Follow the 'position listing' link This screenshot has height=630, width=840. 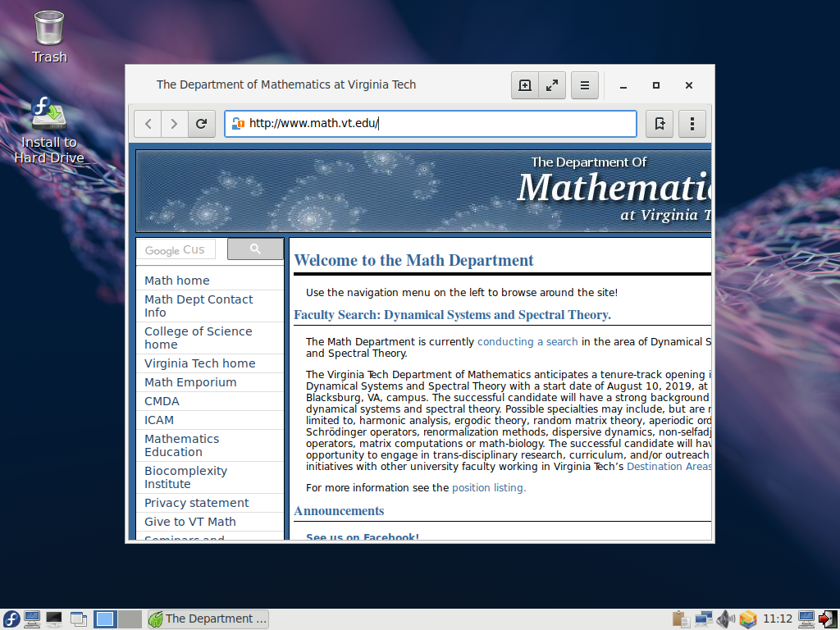pyautogui.click(x=489, y=488)
